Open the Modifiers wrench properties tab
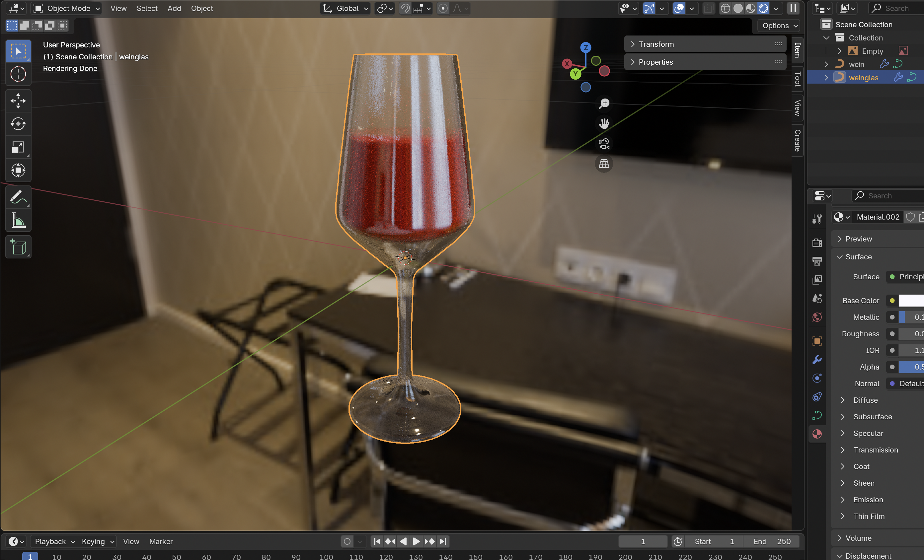Screen dimensions: 924x560 coord(817,360)
